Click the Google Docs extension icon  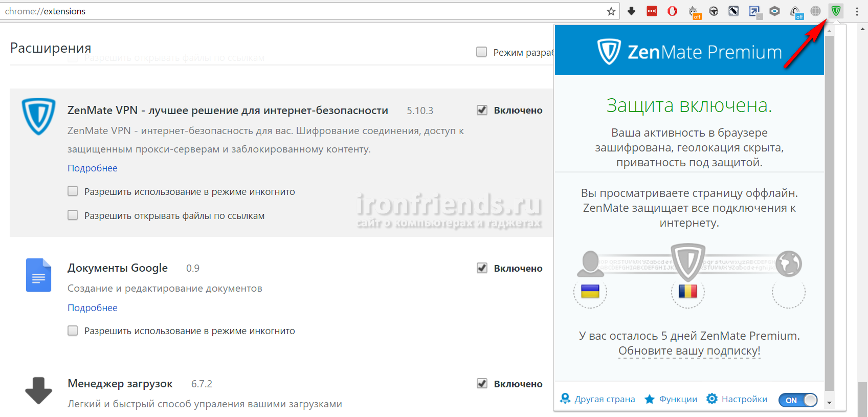click(38, 275)
